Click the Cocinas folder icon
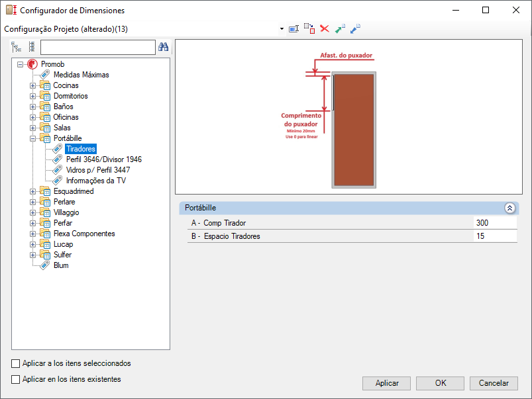 [x=45, y=85]
